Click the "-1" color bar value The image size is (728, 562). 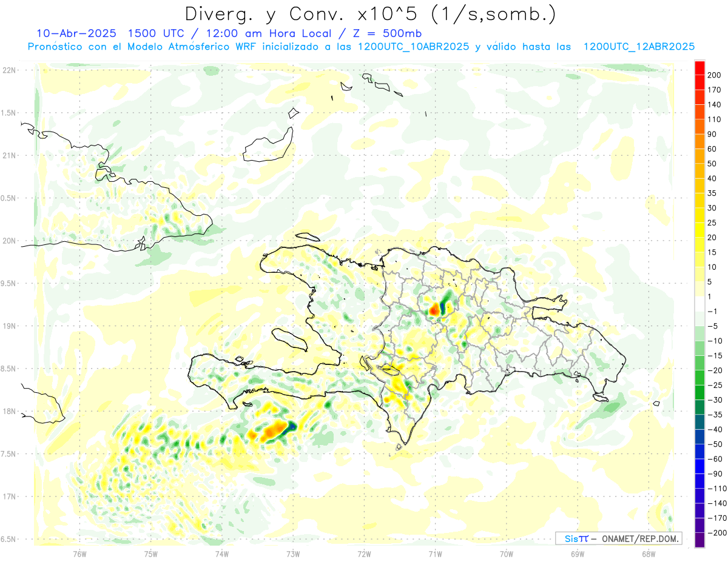click(x=712, y=311)
